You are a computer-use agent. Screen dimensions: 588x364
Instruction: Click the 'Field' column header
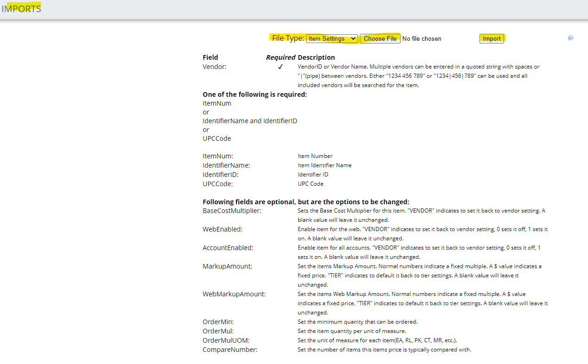[x=211, y=57]
